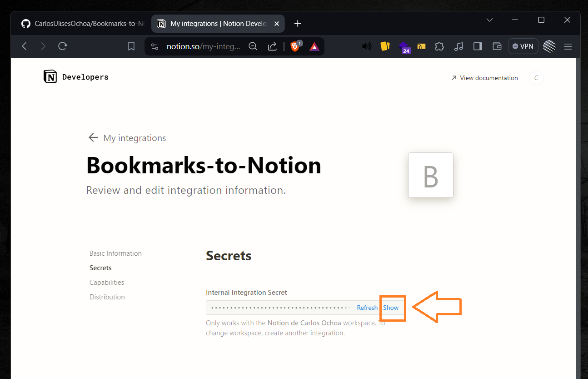Open the Capabilities section
Image resolution: width=588 pixels, height=379 pixels.
pyautogui.click(x=107, y=283)
